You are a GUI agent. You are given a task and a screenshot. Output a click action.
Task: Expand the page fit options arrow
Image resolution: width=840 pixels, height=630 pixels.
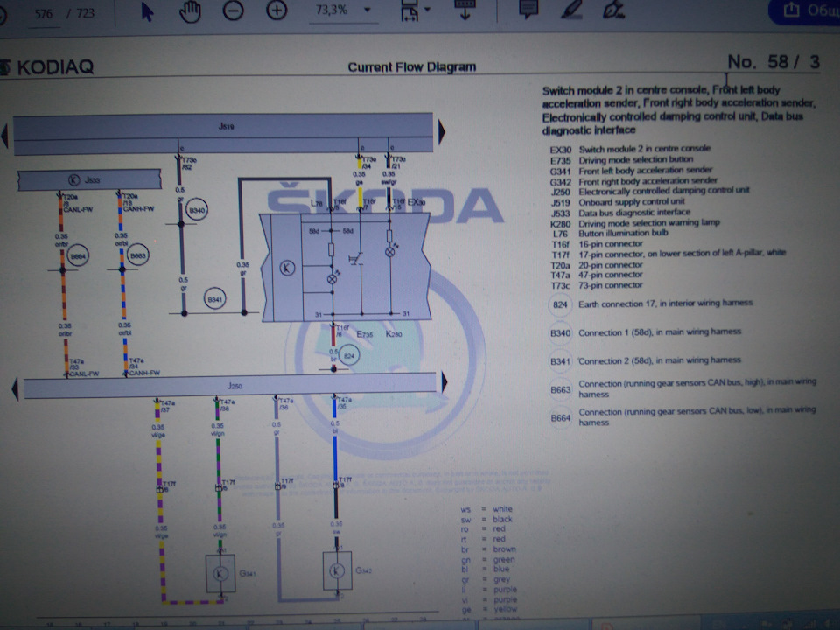[x=427, y=9]
